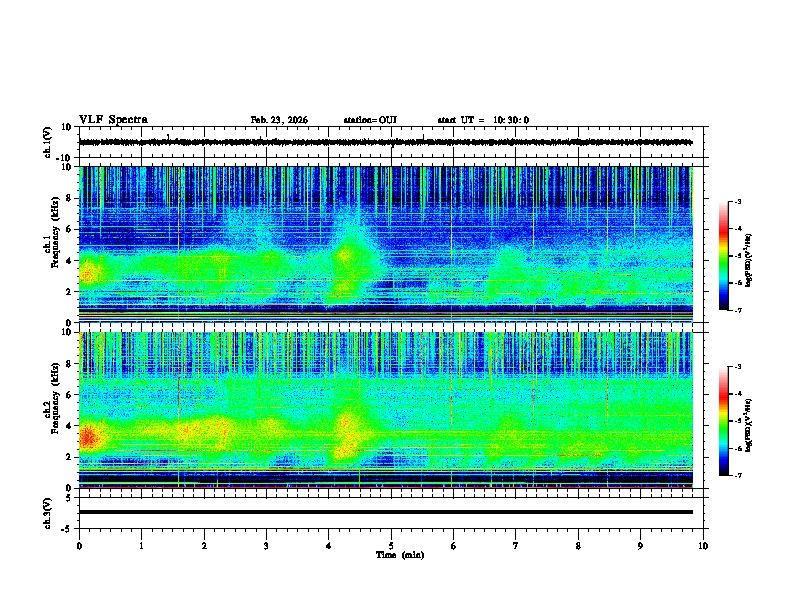Click tick '3' on the Time axis

[x=266, y=546]
